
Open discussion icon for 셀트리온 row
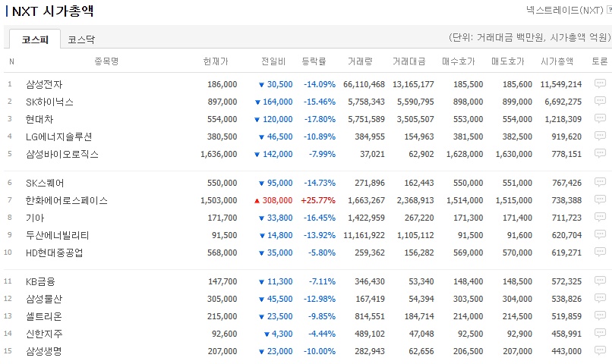600,315
